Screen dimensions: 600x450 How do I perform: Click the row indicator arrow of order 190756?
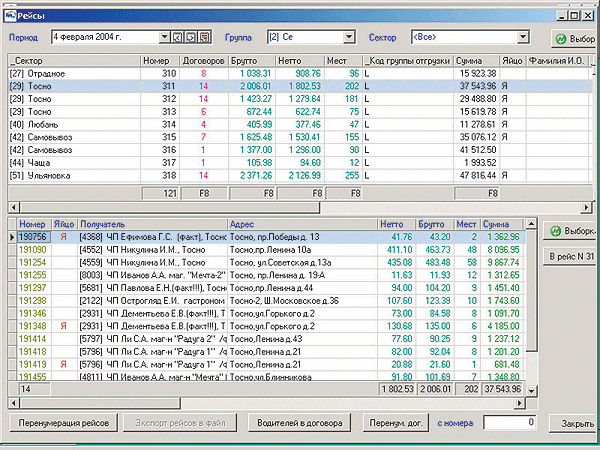(x=12, y=237)
